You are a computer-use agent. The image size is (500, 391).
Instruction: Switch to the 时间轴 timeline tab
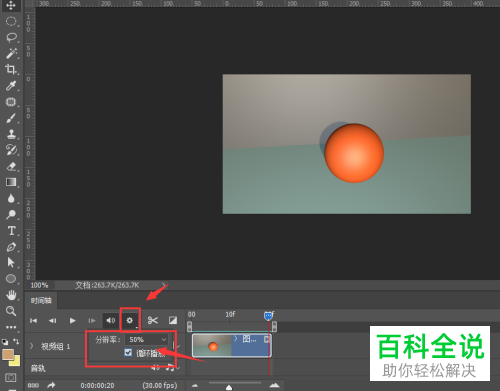[41, 301]
